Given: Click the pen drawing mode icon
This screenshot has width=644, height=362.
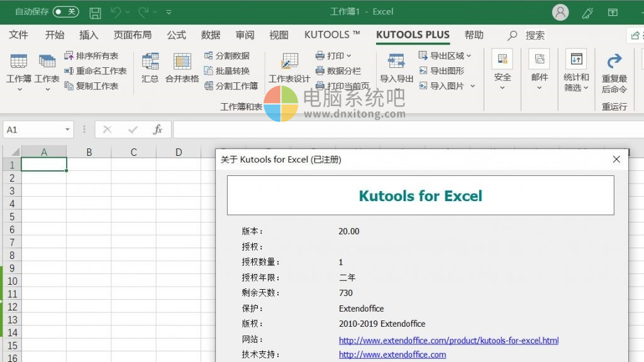Looking at the screenshot, I should click(587, 13).
